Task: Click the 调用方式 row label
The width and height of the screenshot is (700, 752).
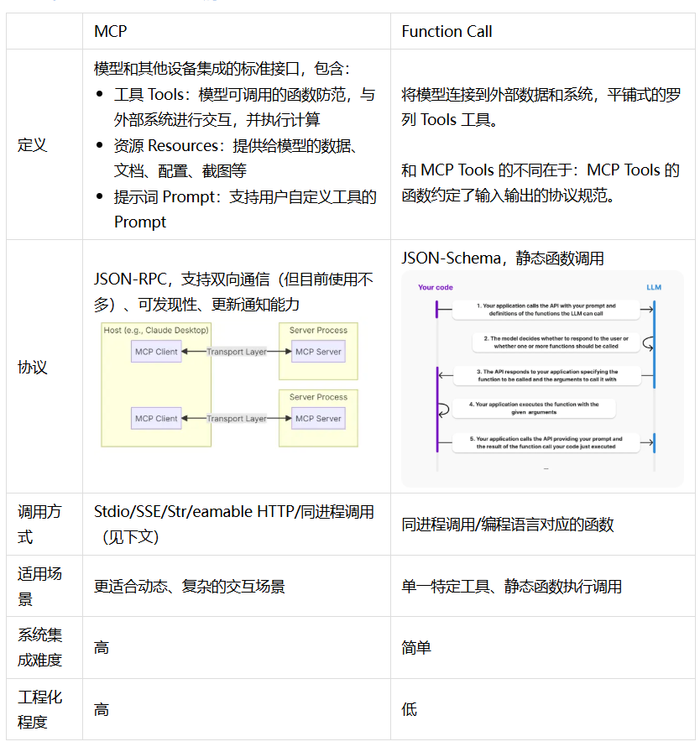Action: 39,525
